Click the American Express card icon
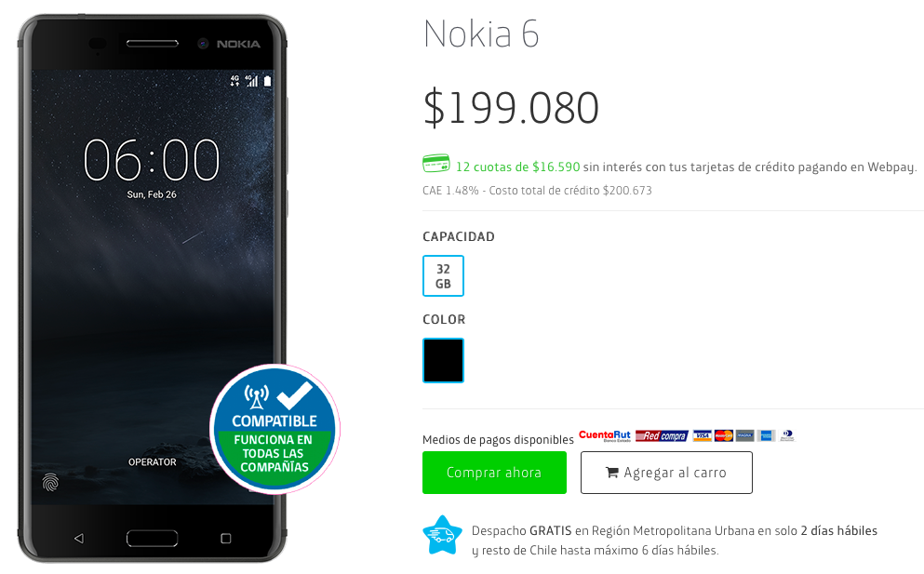Image resolution: width=924 pixels, height=574 pixels. [x=766, y=436]
